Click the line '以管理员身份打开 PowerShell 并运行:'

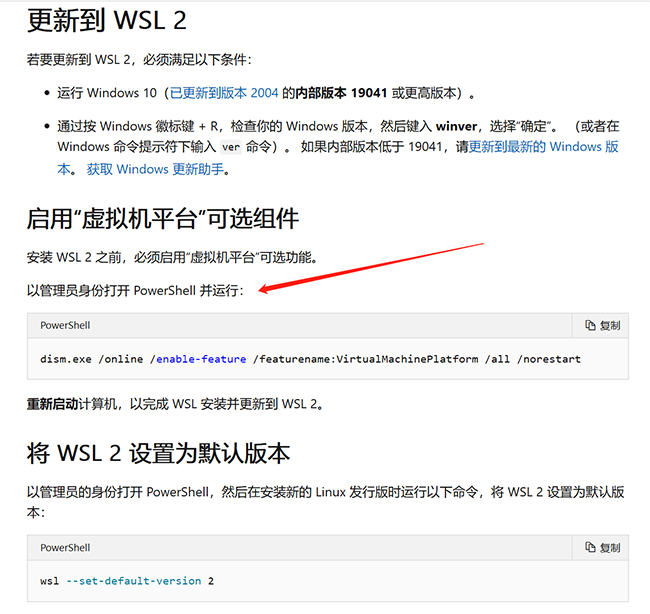(x=135, y=290)
